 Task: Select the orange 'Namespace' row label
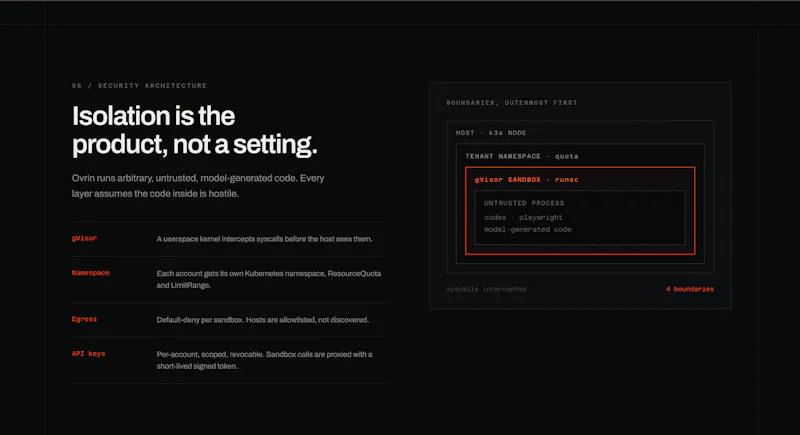(x=90, y=273)
